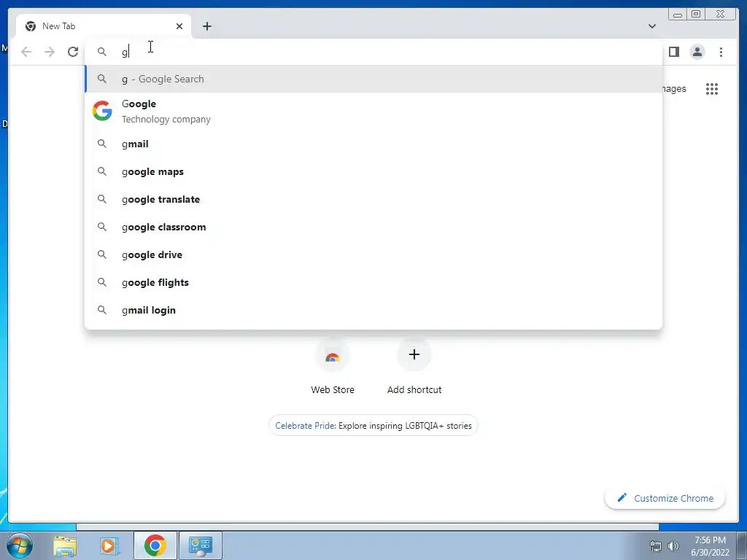Click the Chrome taskbar icon
Screen dimensions: 747x560
(x=155, y=545)
